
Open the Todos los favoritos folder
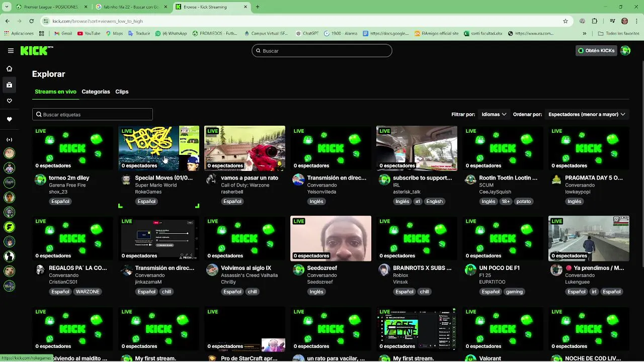[618, 34]
